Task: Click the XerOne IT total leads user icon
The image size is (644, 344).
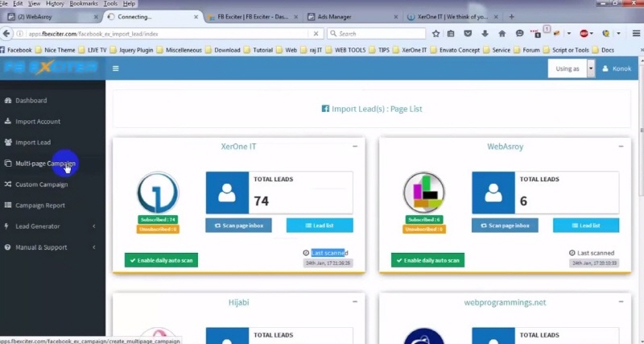Action: point(227,193)
